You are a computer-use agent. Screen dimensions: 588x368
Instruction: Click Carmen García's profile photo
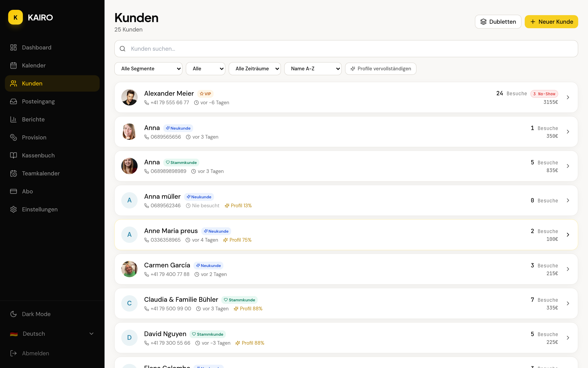(x=129, y=269)
